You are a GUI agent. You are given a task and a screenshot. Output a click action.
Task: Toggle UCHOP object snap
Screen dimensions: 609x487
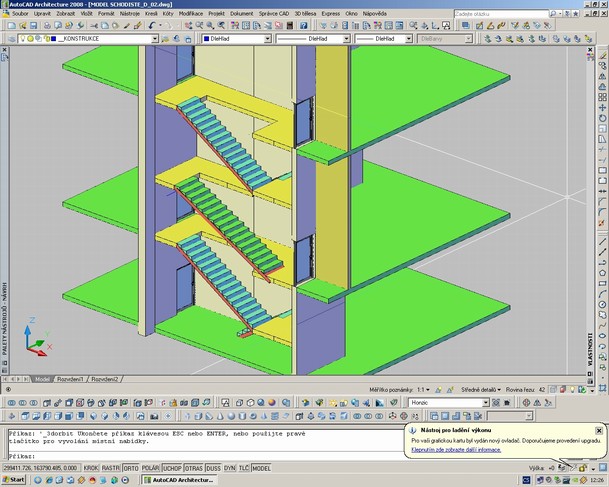coord(172,468)
